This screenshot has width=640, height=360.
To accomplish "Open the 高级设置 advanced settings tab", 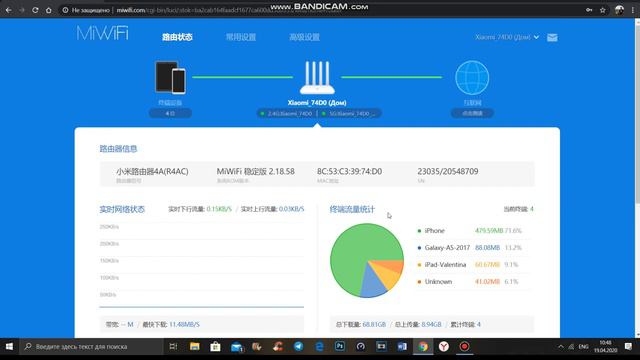I will [304, 37].
